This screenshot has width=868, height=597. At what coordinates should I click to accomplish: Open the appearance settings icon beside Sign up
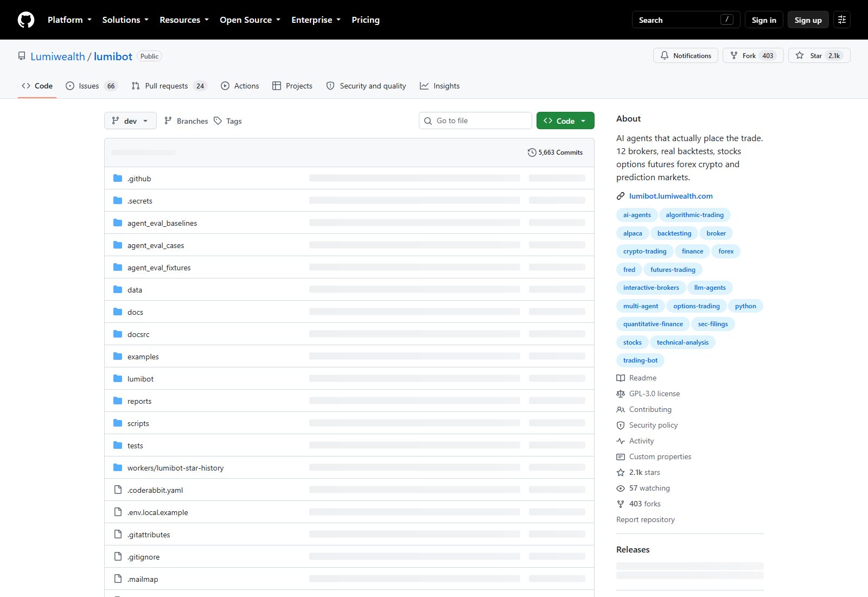tap(842, 20)
